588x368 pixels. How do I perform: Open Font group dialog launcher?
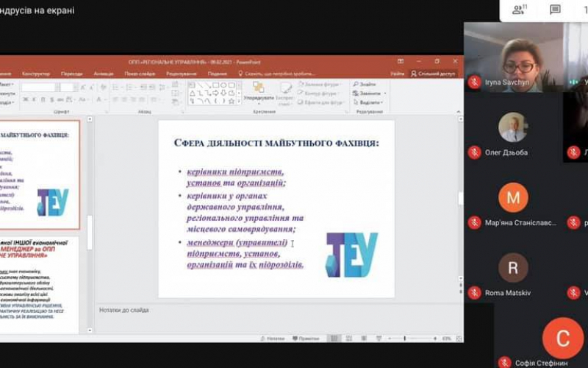point(107,112)
